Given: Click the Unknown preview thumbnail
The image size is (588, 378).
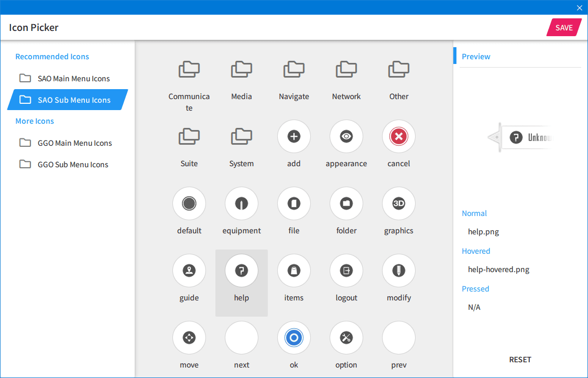Looking at the screenshot, I should tap(520, 137).
